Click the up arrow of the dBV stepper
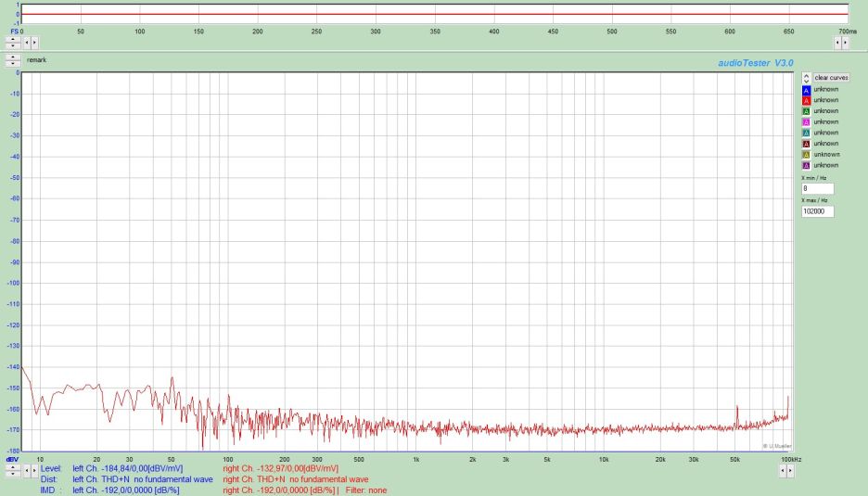This screenshot has width=868, height=496. pyautogui.click(x=13, y=468)
